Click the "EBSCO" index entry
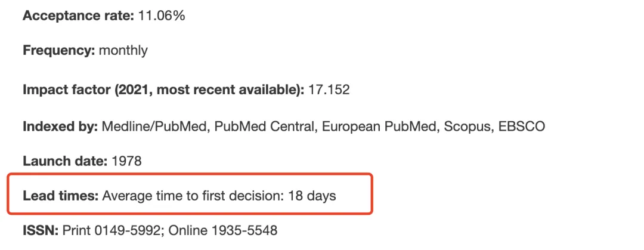 [x=521, y=126]
